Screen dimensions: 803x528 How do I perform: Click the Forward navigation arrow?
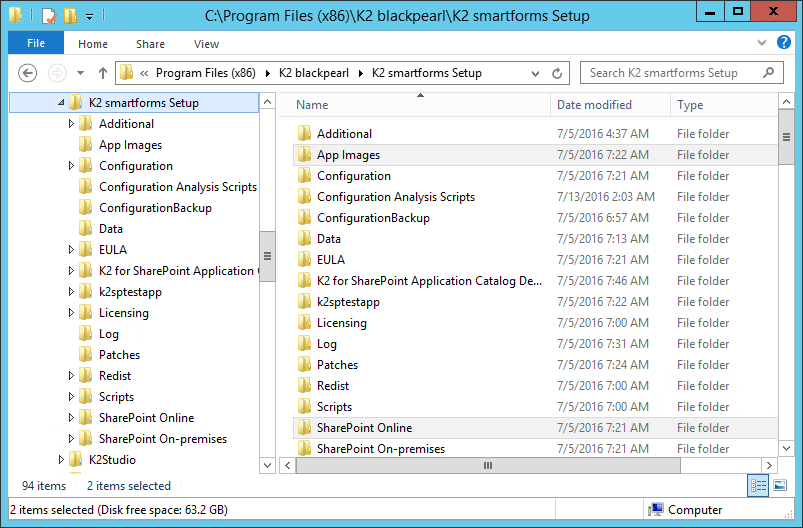coord(57,73)
